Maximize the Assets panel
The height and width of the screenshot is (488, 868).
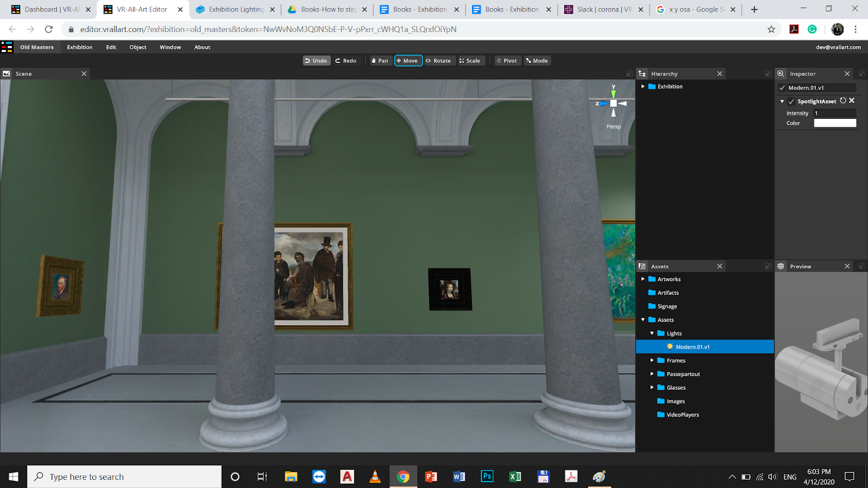pos(768,266)
